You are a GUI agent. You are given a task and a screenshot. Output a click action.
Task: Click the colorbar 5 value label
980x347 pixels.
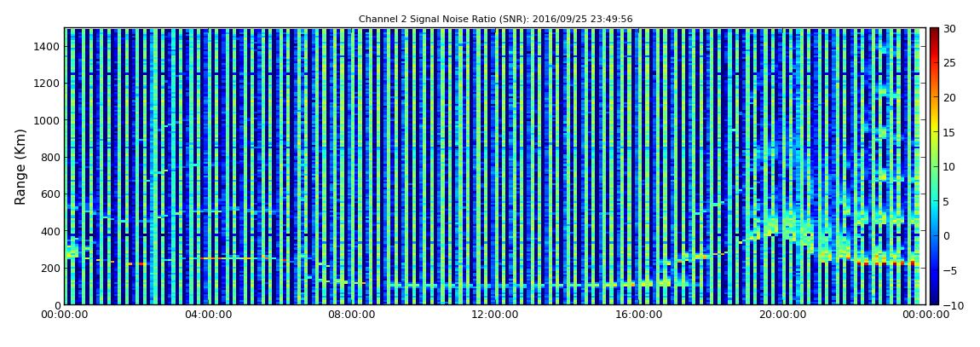click(x=947, y=201)
